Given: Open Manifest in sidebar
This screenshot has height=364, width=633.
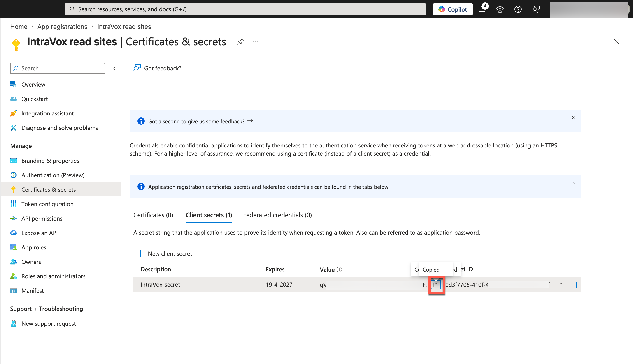Looking at the screenshot, I should coord(33,291).
